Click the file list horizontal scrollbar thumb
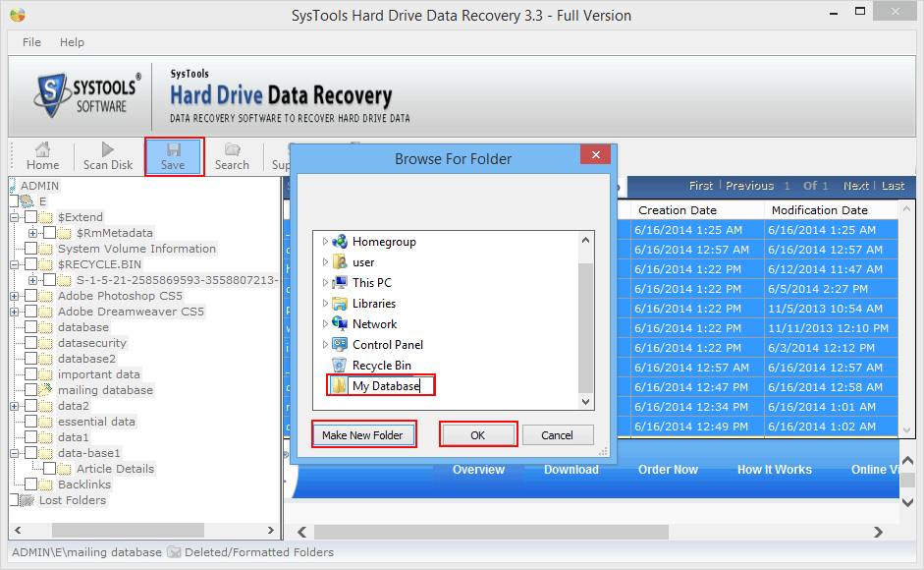924x570 pixels. tap(492, 533)
